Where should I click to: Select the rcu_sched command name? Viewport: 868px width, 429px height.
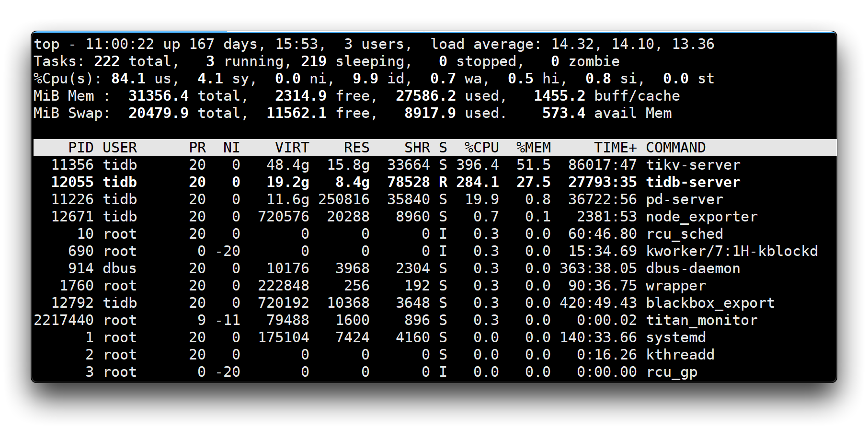coord(685,234)
